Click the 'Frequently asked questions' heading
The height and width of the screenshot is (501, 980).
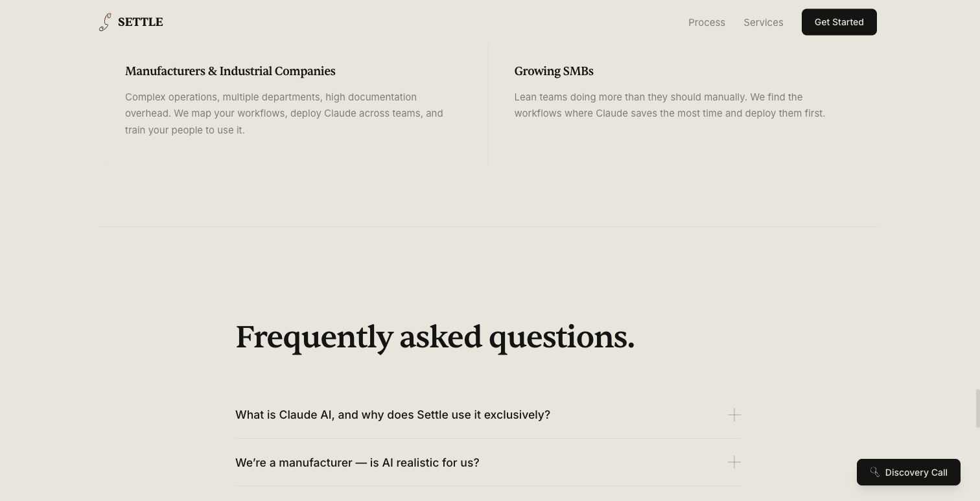(435, 336)
